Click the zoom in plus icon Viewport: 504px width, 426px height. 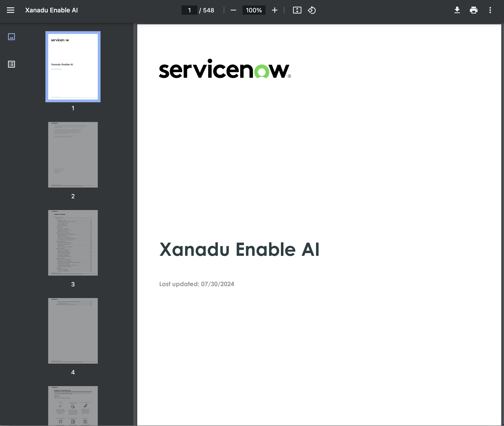pyautogui.click(x=274, y=10)
